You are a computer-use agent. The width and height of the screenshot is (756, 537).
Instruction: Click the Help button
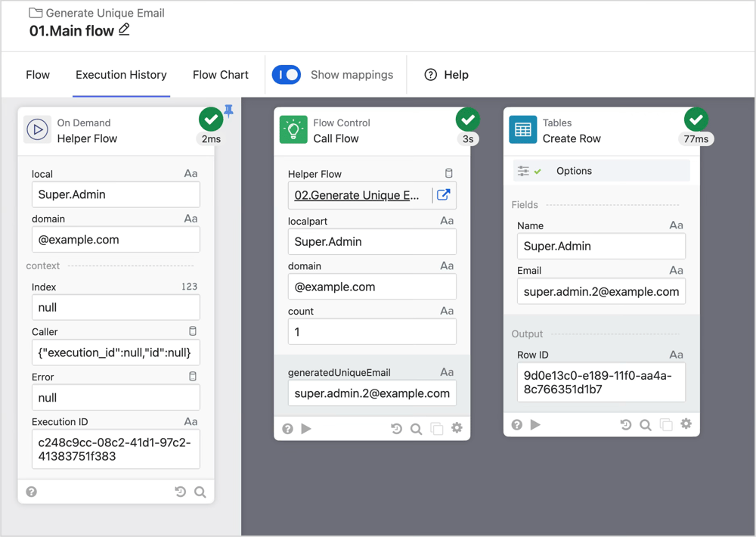click(x=446, y=75)
